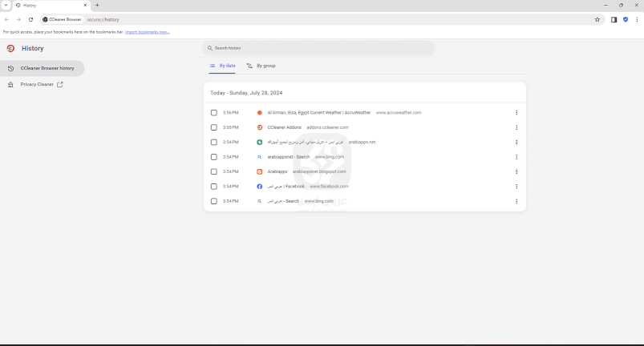Open the CCleaner Addons history link
The height and width of the screenshot is (346, 644).
284,127
